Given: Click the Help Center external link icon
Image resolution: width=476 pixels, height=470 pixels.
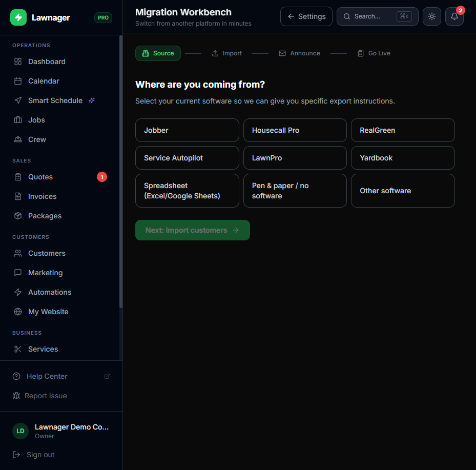Looking at the screenshot, I should [x=107, y=376].
